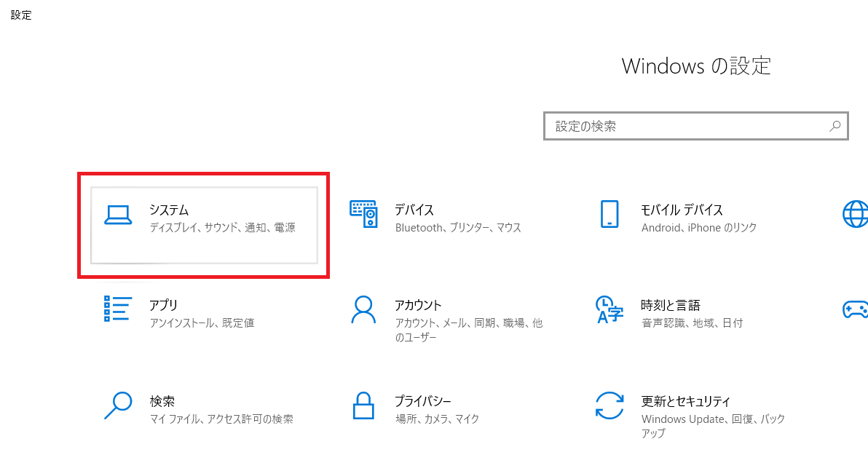Click the text Bluetooth、プリンター、マウス
This screenshot has width=868, height=463.
[x=458, y=227]
